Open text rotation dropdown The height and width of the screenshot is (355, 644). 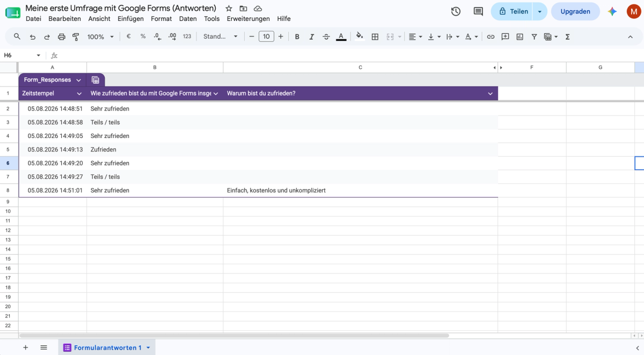coord(471,37)
